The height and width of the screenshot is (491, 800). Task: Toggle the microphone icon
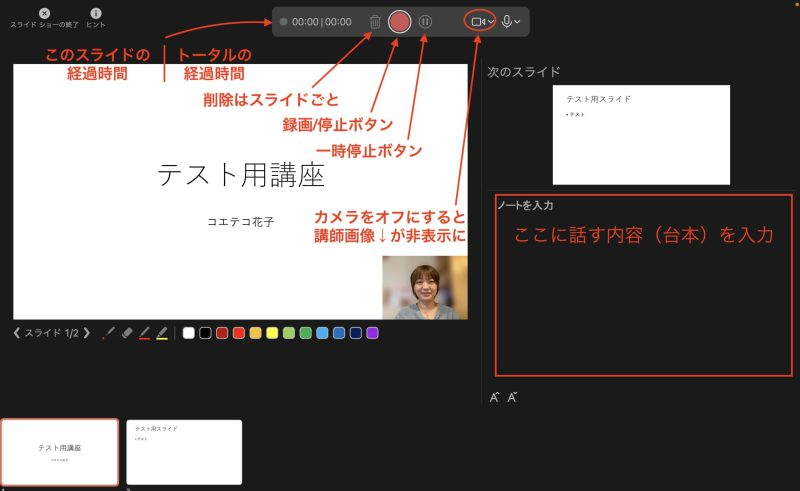[507, 21]
